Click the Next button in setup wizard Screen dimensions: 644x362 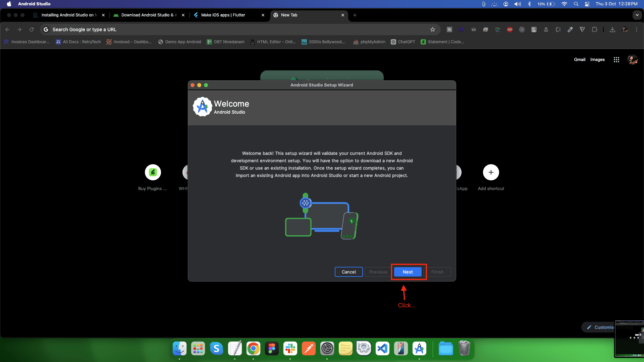pos(408,272)
